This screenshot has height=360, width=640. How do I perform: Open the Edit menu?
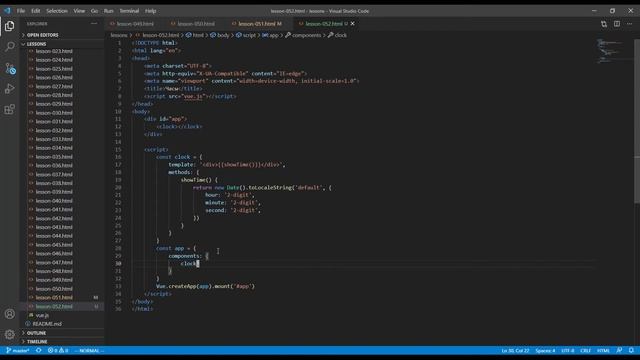click(36, 11)
